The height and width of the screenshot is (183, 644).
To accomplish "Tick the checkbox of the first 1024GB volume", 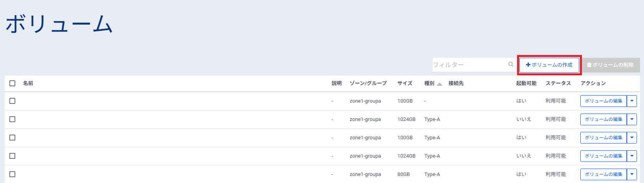I will (x=12, y=119).
